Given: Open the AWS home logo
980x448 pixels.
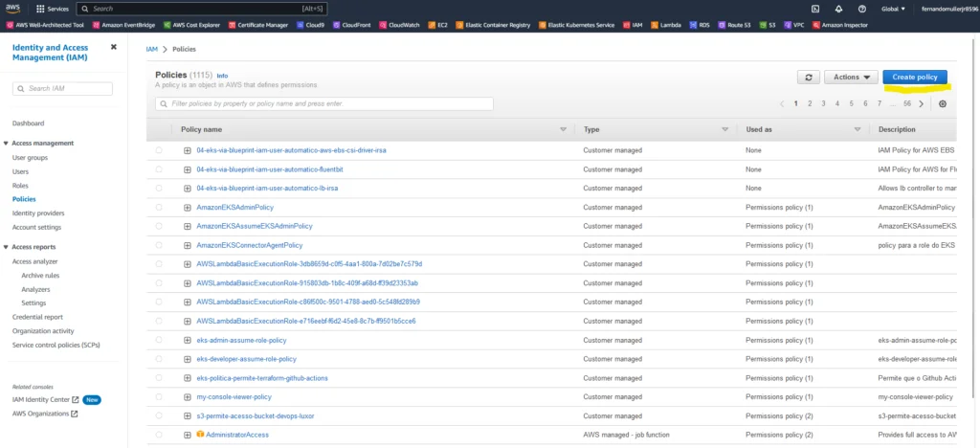Looking at the screenshot, I should tap(13, 9).
